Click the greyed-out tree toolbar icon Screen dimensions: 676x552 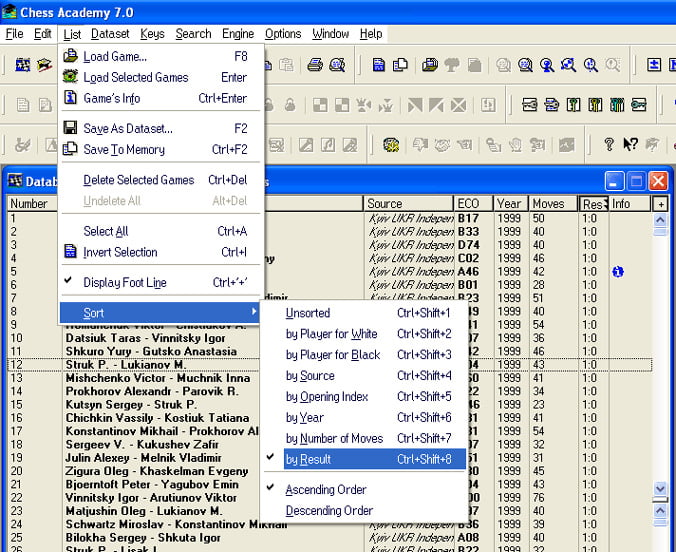pos(452,65)
